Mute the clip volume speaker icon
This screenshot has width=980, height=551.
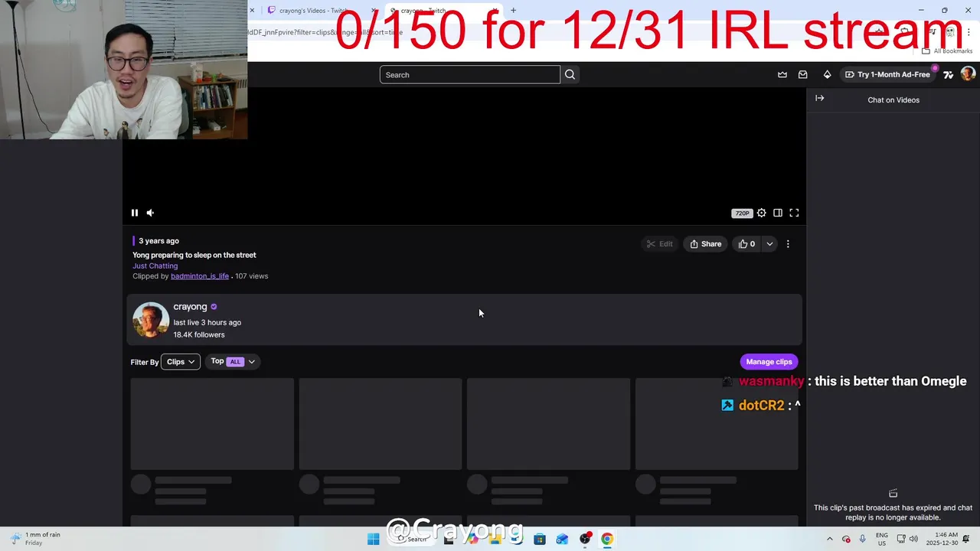tap(150, 213)
